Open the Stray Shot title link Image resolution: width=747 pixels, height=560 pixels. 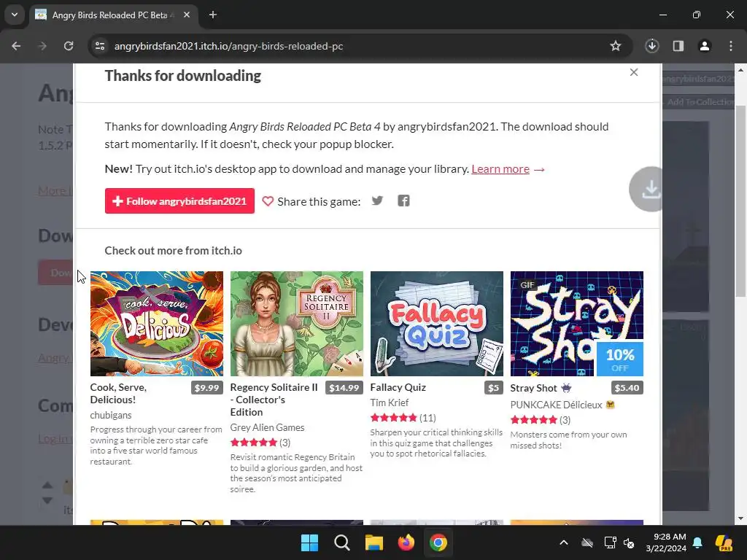[x=533, y=388]
